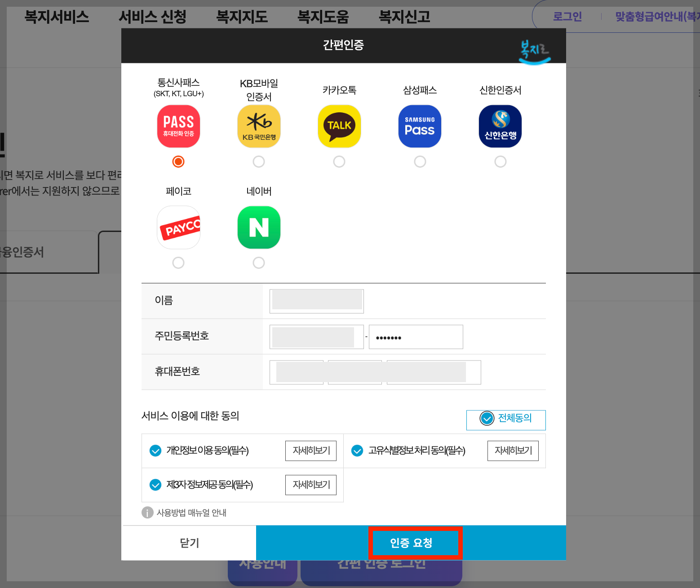The width and height of the screenshot is (700, 588).
Task: Toggle the 고유식별정보처리 동의 checkbox
Action: tap(357, 450)
